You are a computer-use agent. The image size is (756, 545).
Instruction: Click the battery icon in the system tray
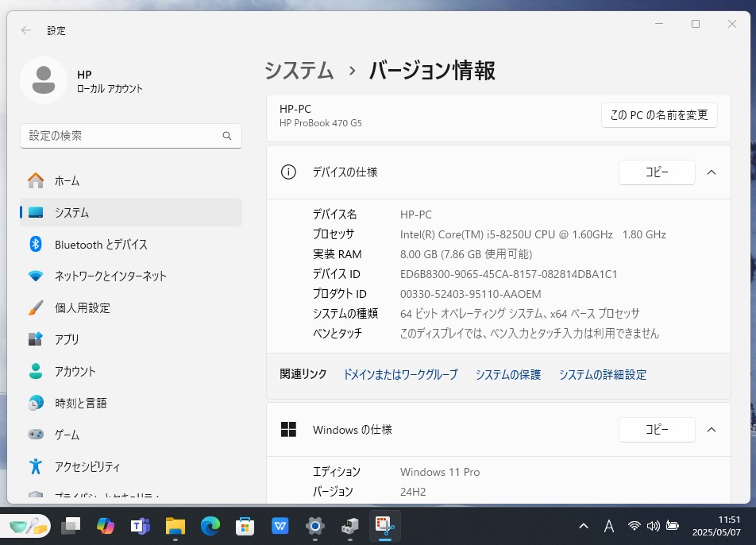click(673, 526)
